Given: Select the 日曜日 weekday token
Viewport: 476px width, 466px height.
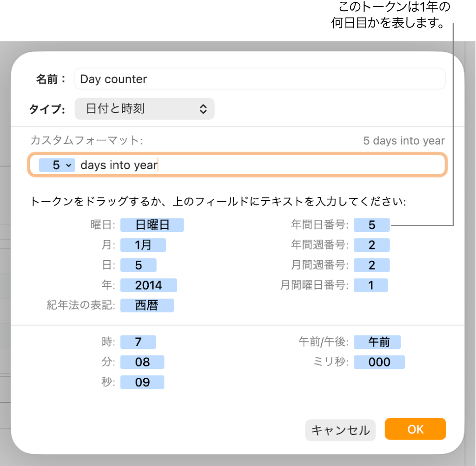Looking at the screenshot, I should coord(152,225).
